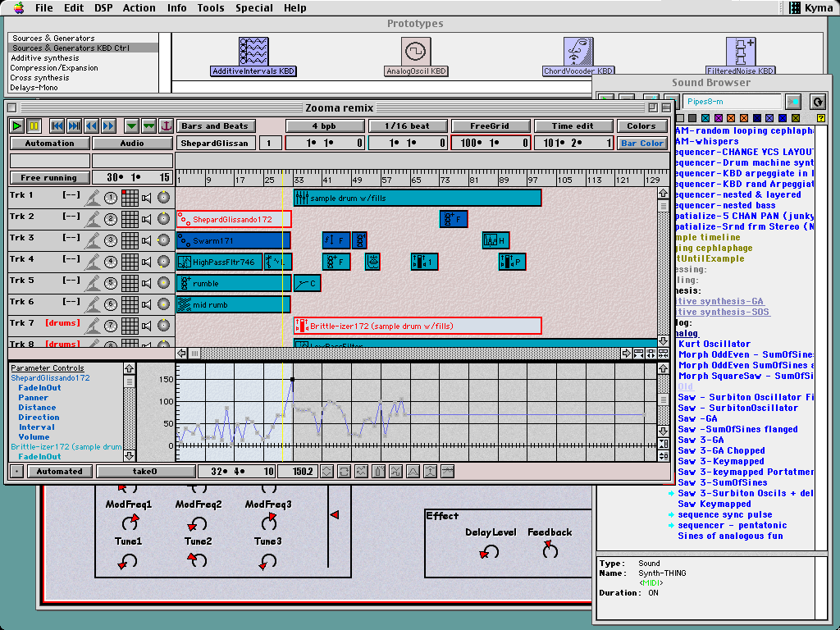Open the Action menu

pos(139,8)
